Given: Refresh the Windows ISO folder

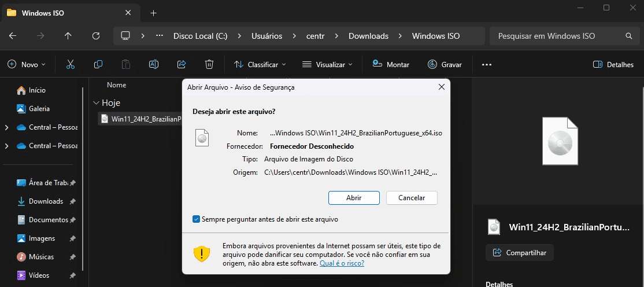Looking at the screenshot, I should (96, 36).
